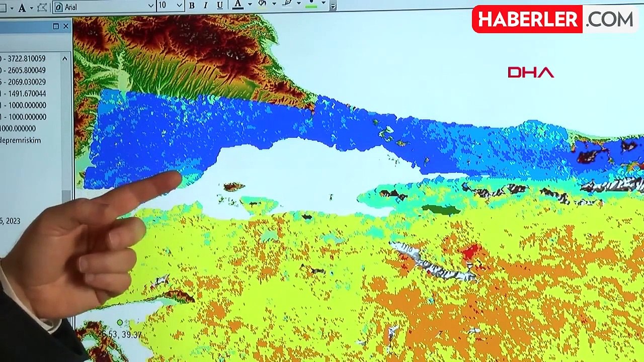This screenshot has height=362, width=644.
Task: Toggle Italic formatting
Action: 205,6
